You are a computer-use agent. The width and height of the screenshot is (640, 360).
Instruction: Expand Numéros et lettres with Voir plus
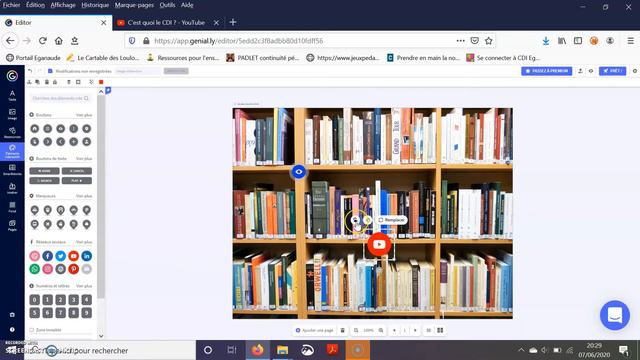coord(84,286)
